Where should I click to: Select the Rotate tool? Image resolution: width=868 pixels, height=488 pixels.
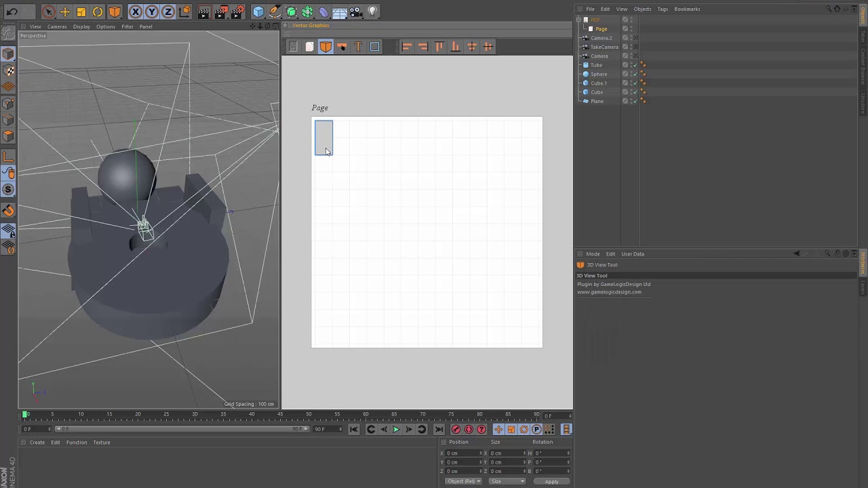click(98, 12)
